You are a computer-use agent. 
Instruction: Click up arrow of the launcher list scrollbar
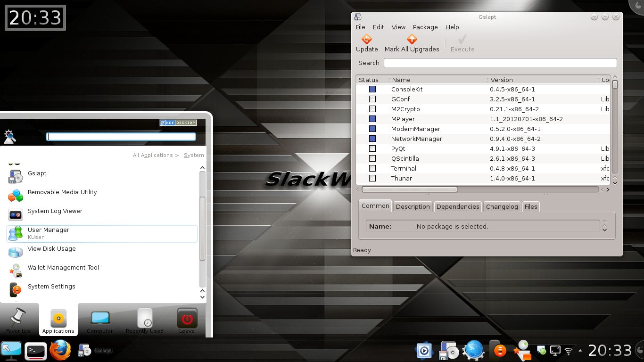[202, 168]
